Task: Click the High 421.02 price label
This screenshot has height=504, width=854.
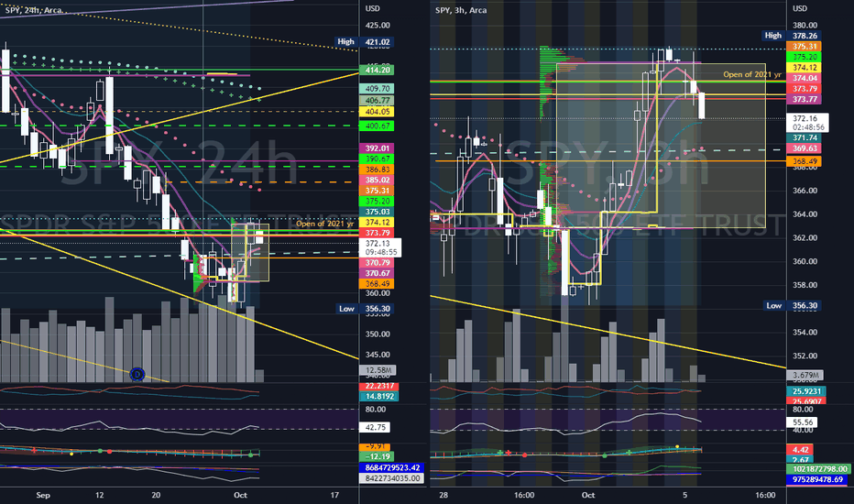Action: tap(365, 42)
